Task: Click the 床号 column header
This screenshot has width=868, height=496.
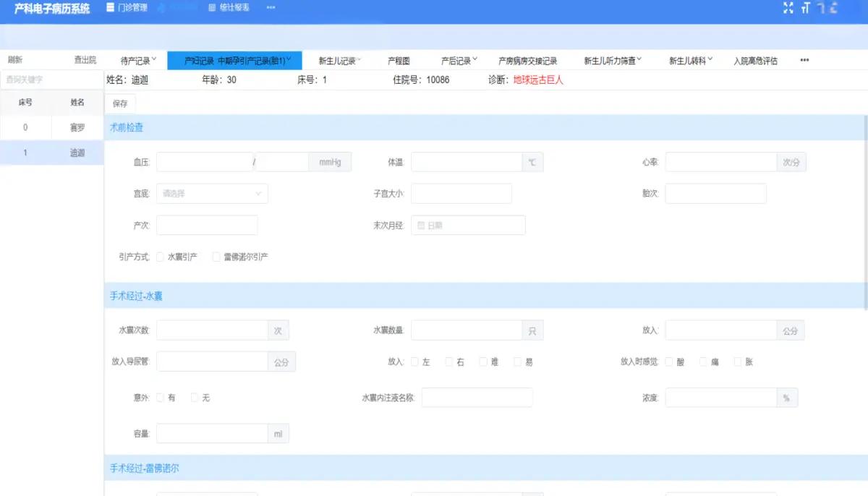Action: click(25, 103)
